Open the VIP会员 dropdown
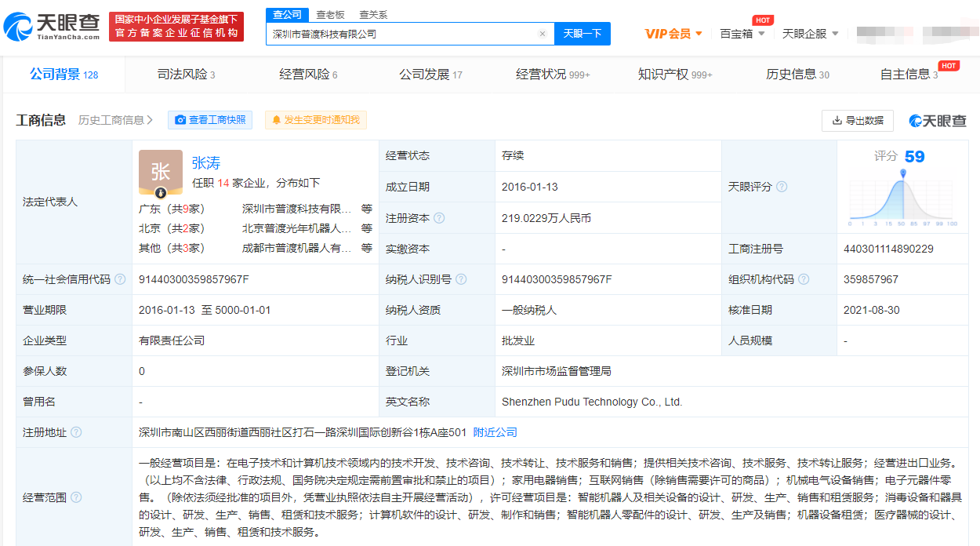Screen dimensions: 980x546 [673, 34]
